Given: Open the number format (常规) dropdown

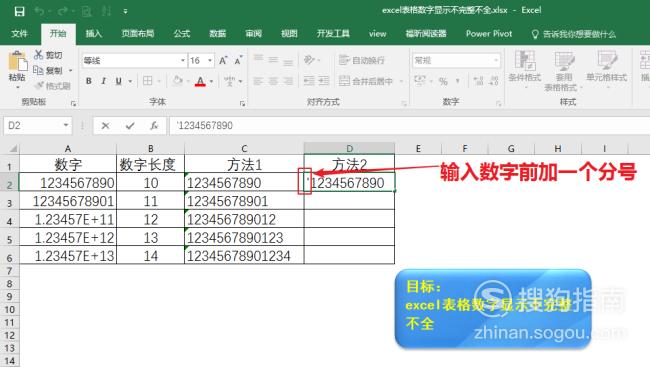Looking at the screenshot, I should coord(496,61).
